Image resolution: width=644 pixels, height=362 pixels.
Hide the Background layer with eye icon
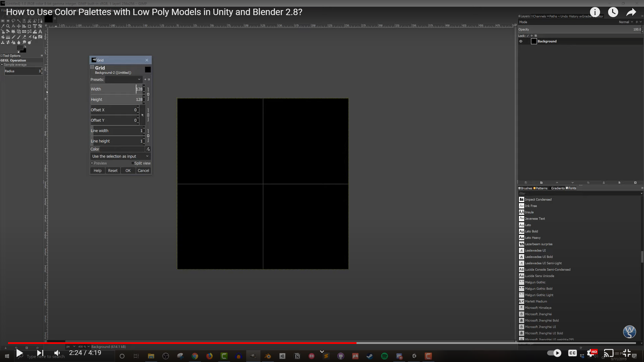click(x=521, y=42)
